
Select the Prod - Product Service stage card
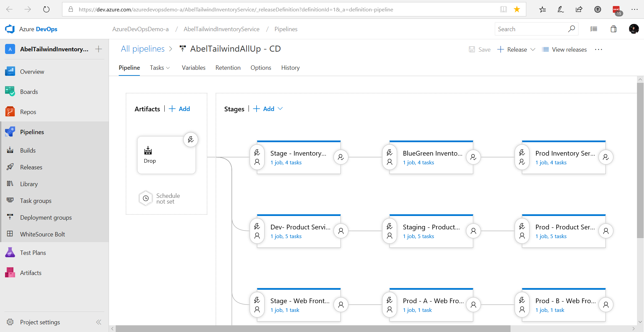pyautogui.click(x=564, y=231)
